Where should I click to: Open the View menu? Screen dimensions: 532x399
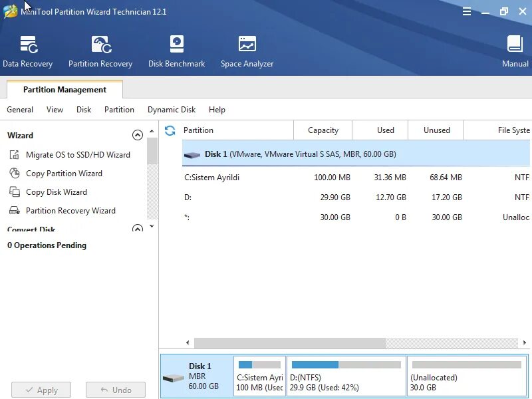55,110
